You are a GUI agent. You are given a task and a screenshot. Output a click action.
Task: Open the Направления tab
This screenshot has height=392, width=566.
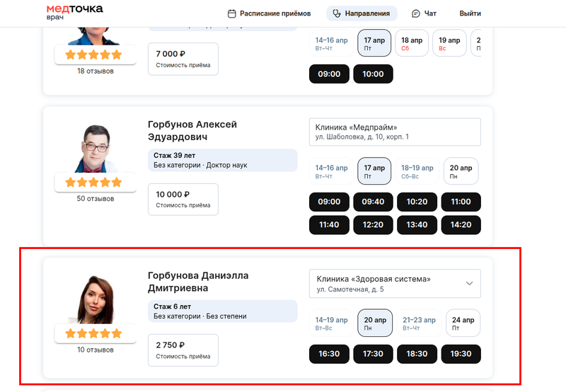pyautogui.click(x=362, y=13)
